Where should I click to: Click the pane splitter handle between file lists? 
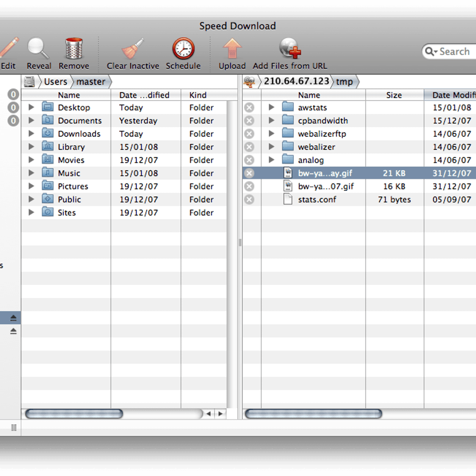(240, 243)
